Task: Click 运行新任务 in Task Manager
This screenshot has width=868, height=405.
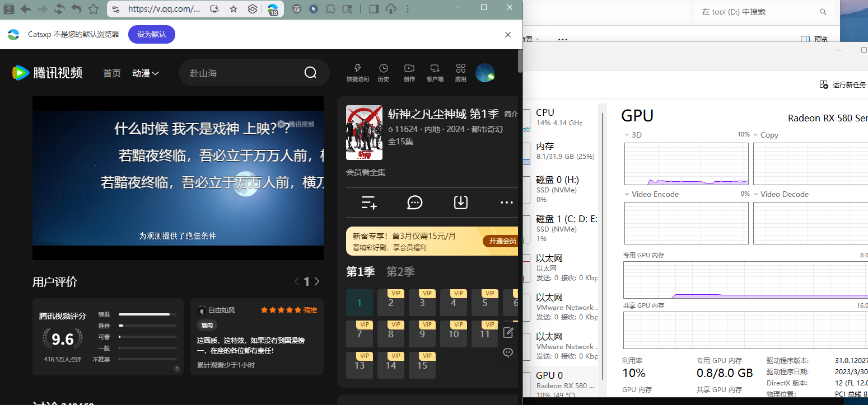Action: 843,84
